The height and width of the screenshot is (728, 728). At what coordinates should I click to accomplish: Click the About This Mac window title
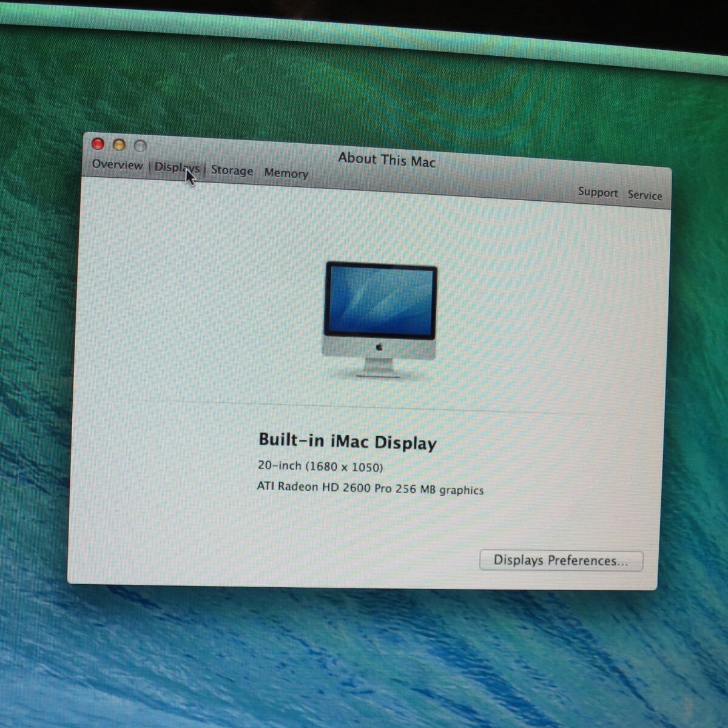click(x=386, y=160)
